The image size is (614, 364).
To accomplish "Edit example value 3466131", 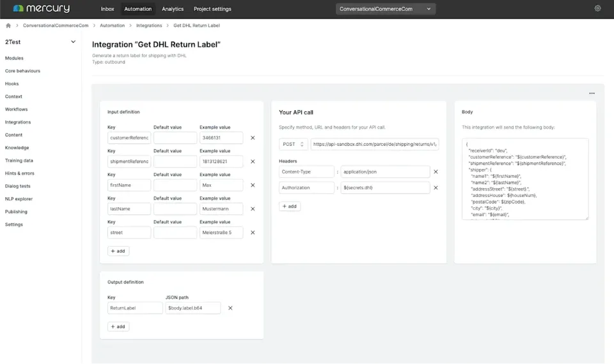I will (x=221, y=138).
